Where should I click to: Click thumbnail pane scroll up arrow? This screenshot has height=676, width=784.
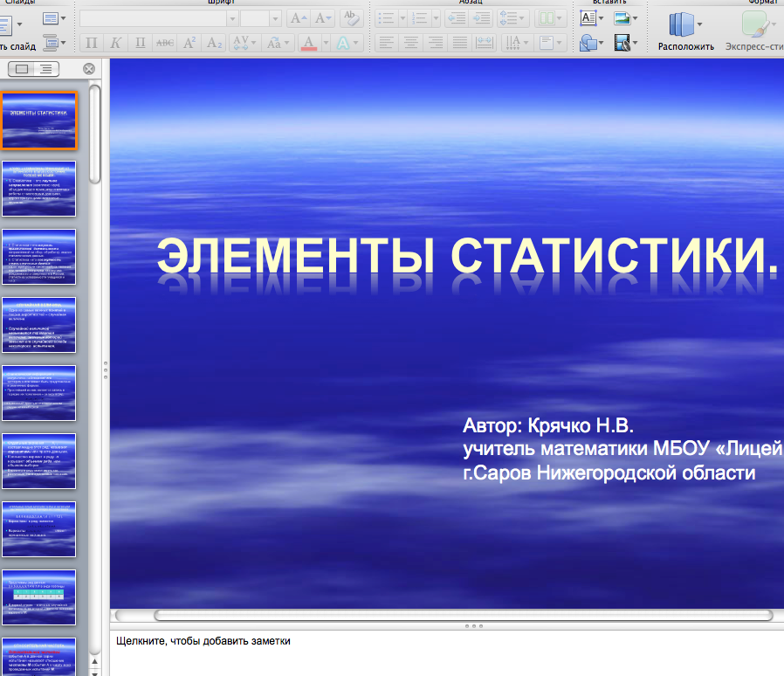coord(94,661)
